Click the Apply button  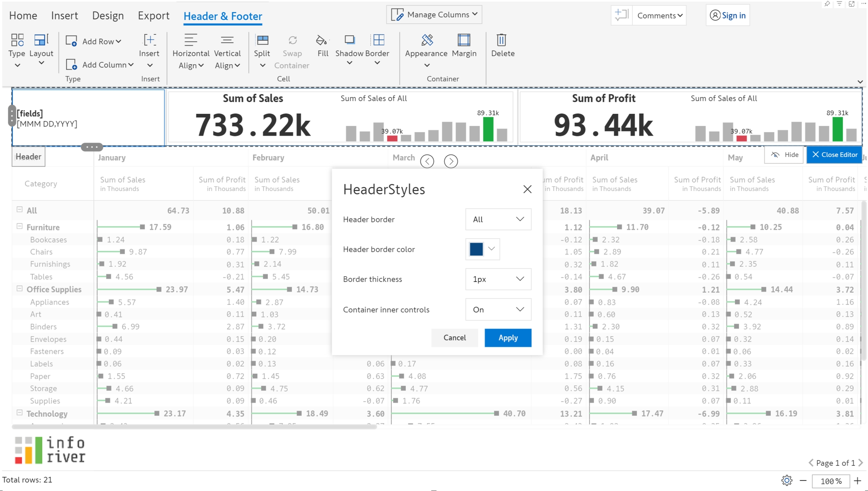coord(507,338)
